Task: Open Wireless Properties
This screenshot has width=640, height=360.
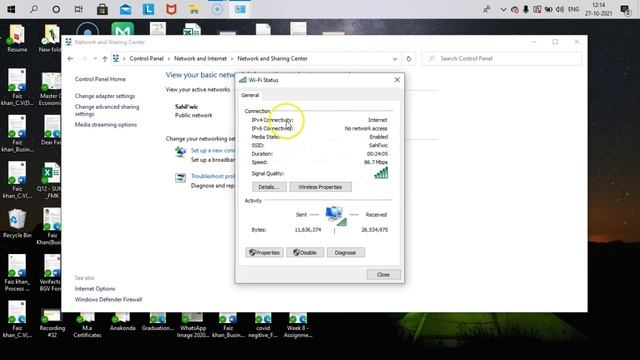Action: coord(320,187)
